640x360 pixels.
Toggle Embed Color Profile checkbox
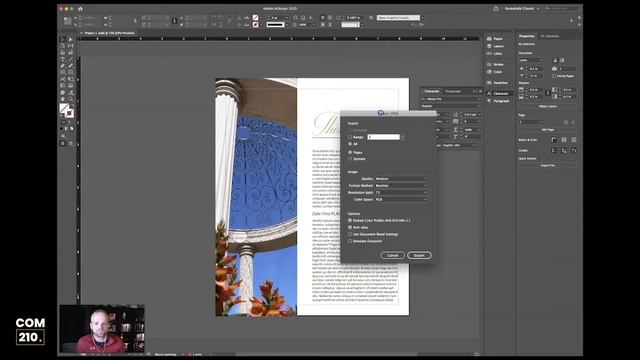click(x=350, y=220)
